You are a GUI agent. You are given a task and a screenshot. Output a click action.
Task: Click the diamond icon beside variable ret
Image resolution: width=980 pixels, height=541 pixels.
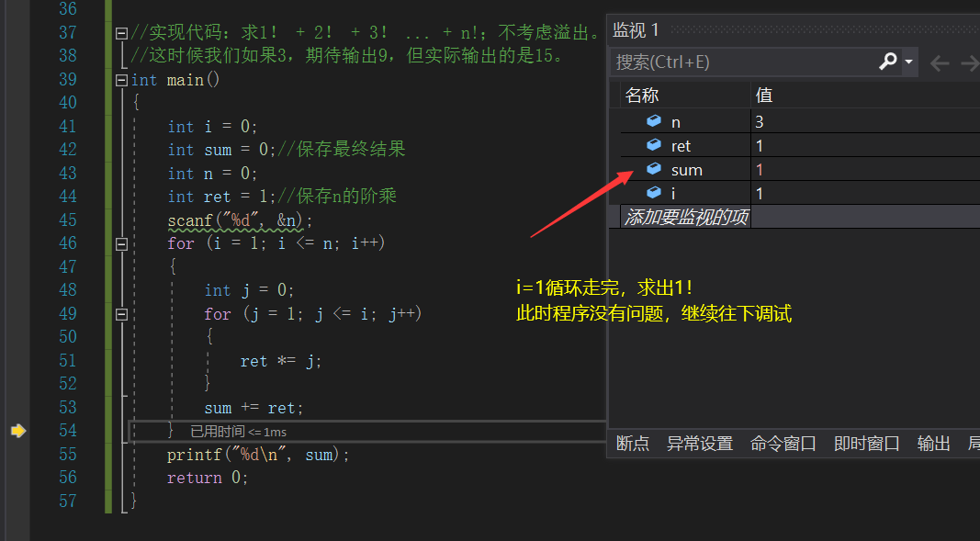(654, 145)
